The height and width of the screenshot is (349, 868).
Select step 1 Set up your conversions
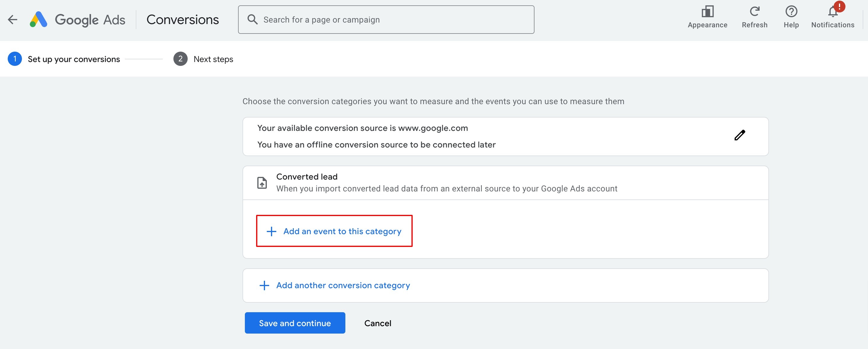[74, 59]
